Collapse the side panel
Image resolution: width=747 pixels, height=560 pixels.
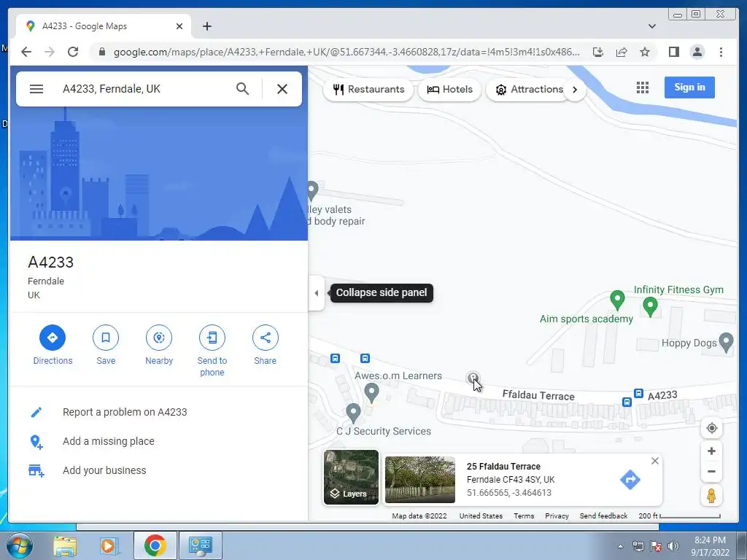(317, 293)
